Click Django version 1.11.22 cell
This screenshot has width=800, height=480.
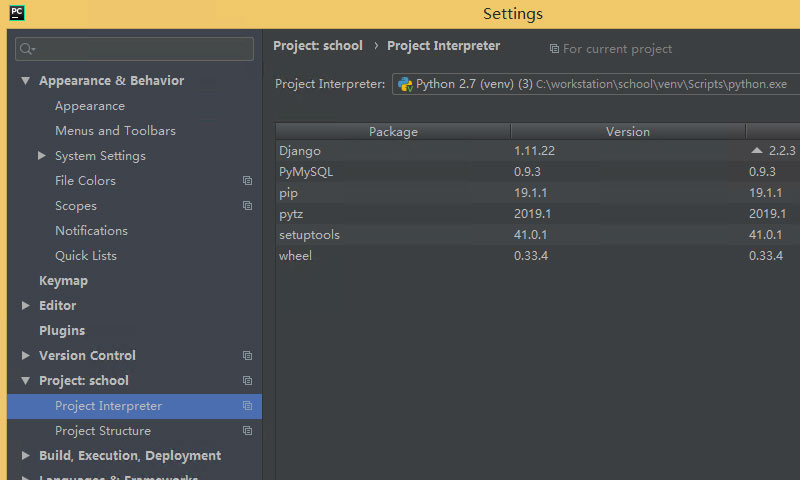pyautogui.click(x=534, y=151)
